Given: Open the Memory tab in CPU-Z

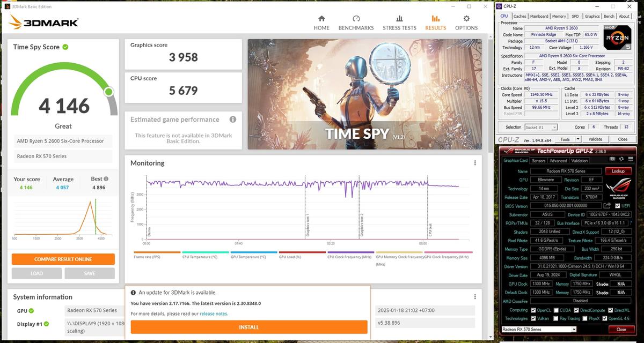Looking at the screenshot, I should tap(559, 16).
